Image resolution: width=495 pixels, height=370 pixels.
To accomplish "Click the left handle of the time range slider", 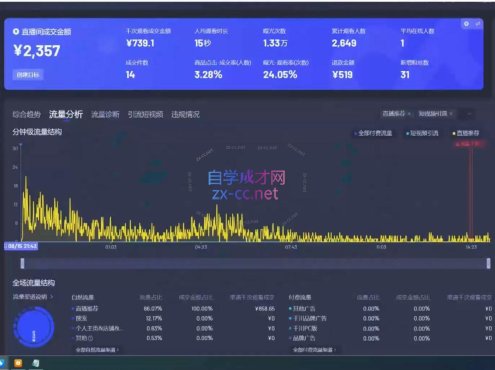I will click(x=22, y=263).
